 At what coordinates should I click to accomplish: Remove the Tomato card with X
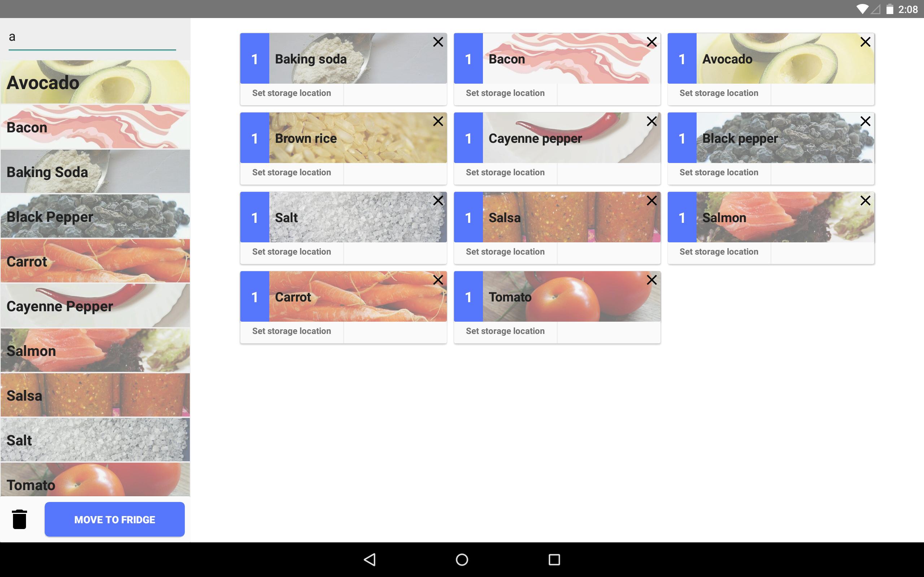coord(652,280)
